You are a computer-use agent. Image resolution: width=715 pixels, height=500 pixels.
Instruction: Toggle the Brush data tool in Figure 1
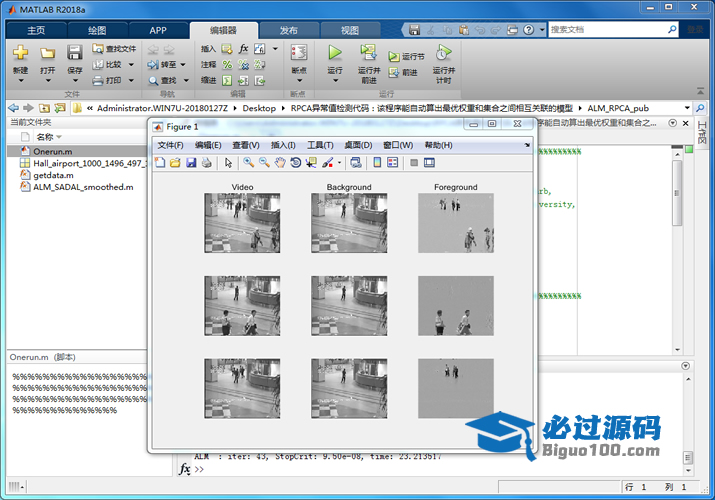point(327,163)
